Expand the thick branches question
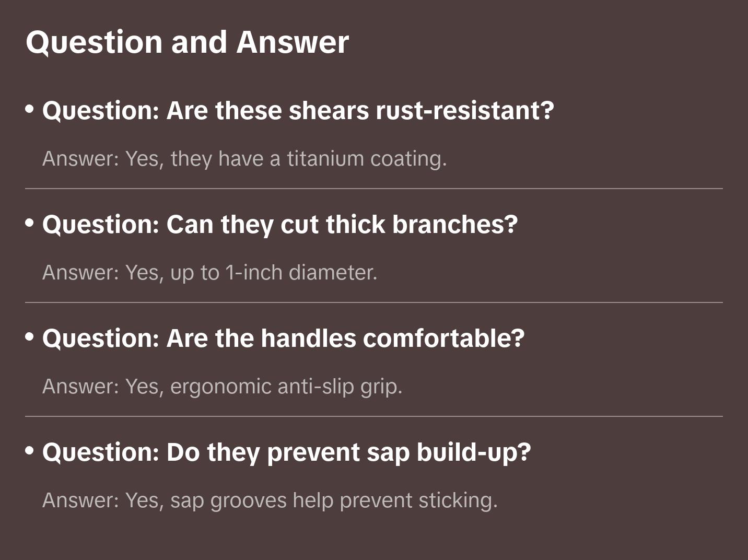748x560 pixels. [279, 224]
